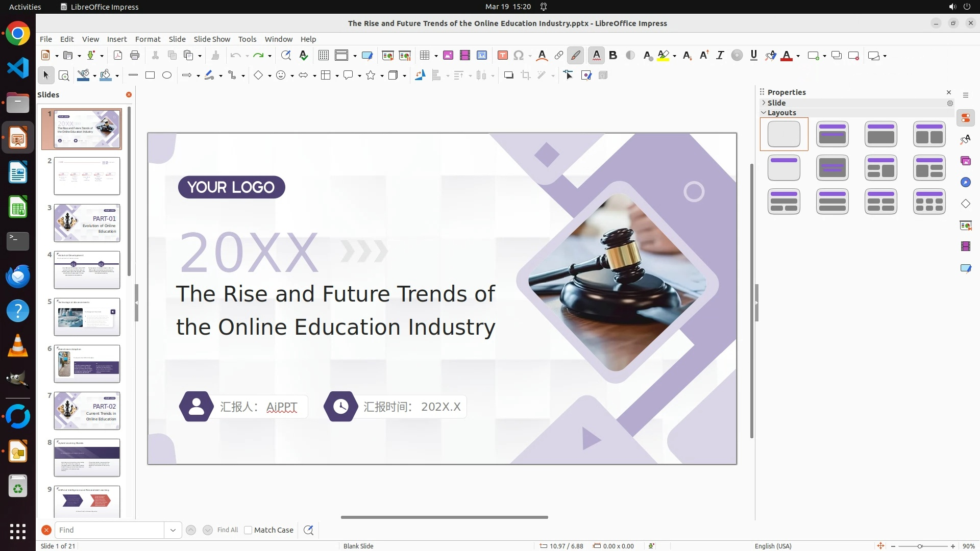Export directly as PDF
This screenshot has height=551, width=980.
point(118,56)
